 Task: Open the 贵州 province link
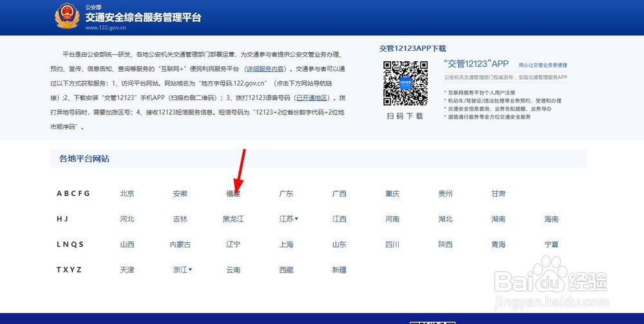pos(445,193)
